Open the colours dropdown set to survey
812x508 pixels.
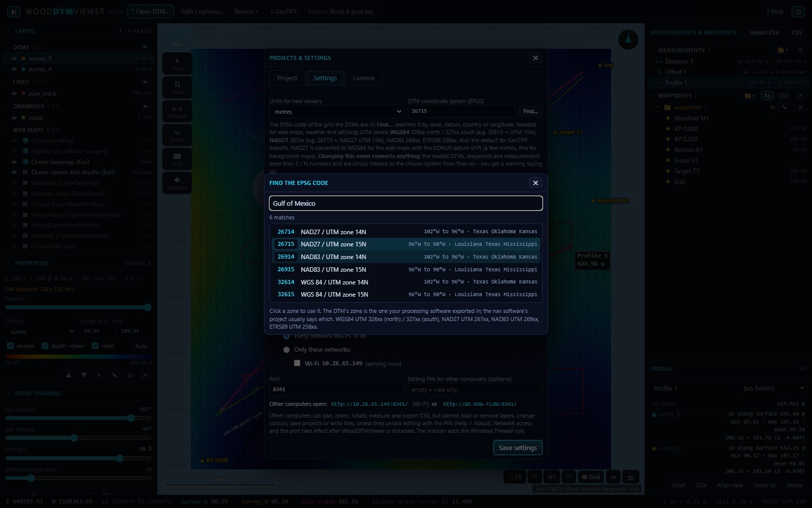[41, 332]
